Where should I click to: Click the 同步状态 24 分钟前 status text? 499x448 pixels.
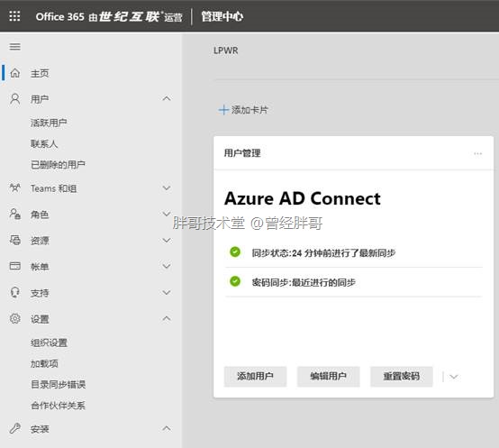(x=323, y=252)
